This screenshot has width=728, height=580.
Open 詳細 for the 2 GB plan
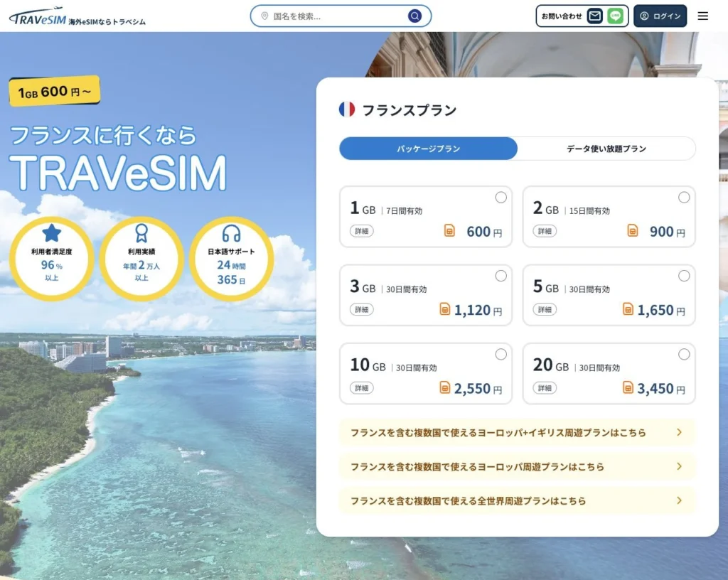click(x=545, y=231)
